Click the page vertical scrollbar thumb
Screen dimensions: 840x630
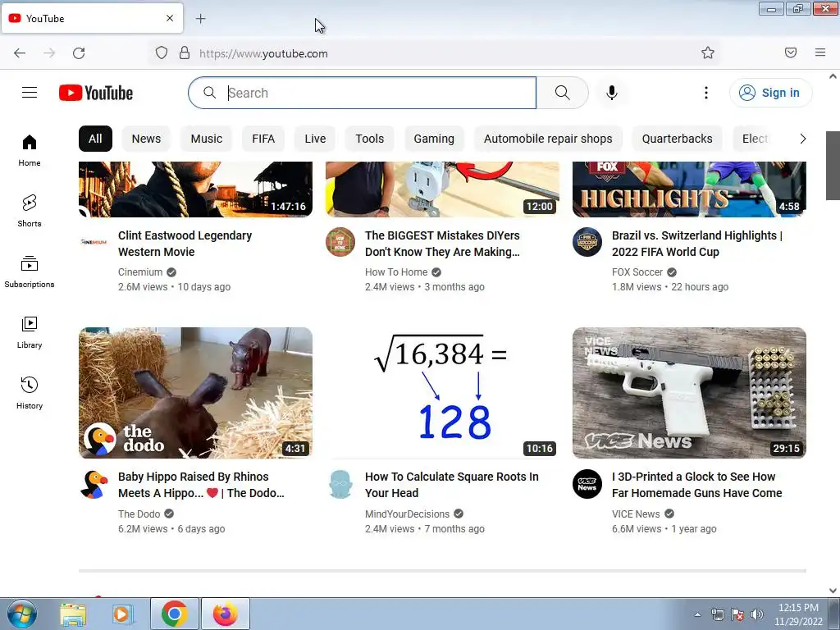click(833, 166)
